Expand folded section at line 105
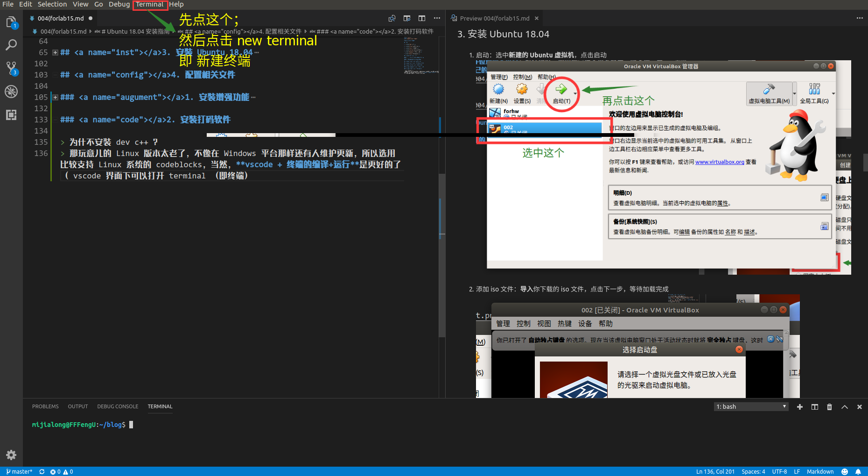This screenshot has width=868, height=476. [x=55, y=97]
